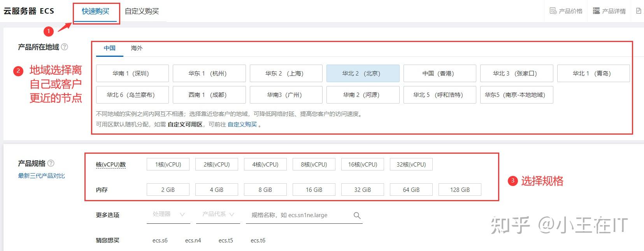Select 2核(vCPU) option
The image size is (644, 251).
pos(217,164)
